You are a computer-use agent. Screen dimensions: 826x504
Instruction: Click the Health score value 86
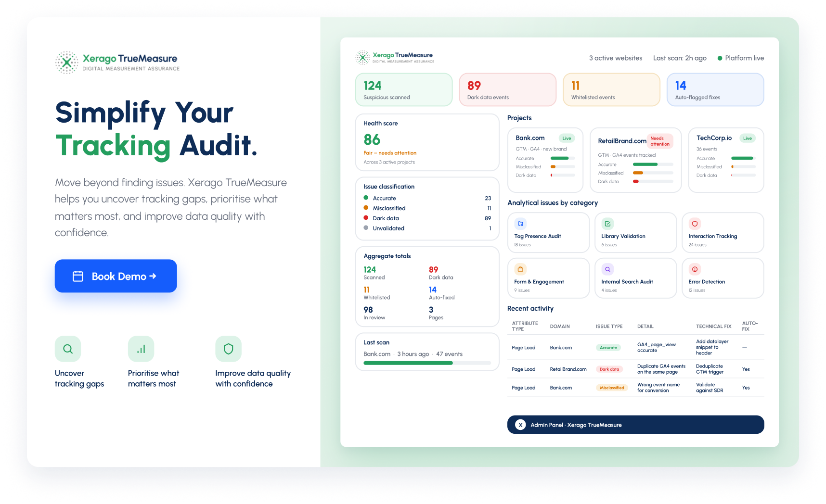tap(372, 140)
